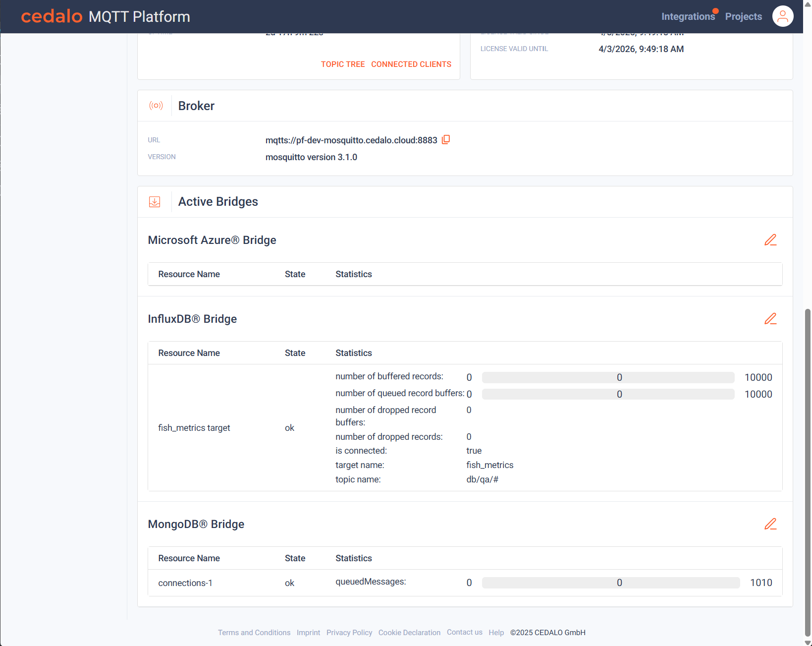Edit the InfluxDB Bridge with the pencil icon

(x=770, y=319)
